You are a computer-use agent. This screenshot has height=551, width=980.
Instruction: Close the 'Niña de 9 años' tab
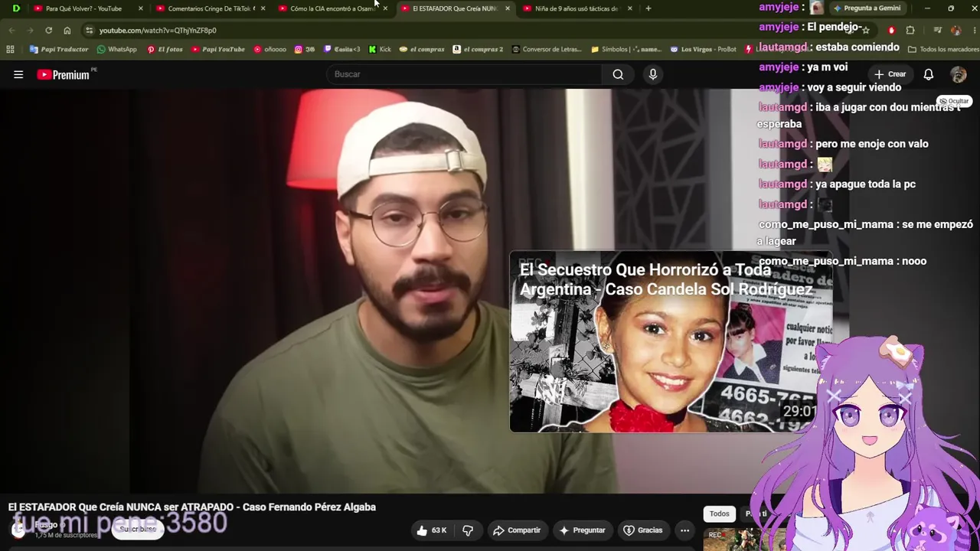tap(630, 8)
